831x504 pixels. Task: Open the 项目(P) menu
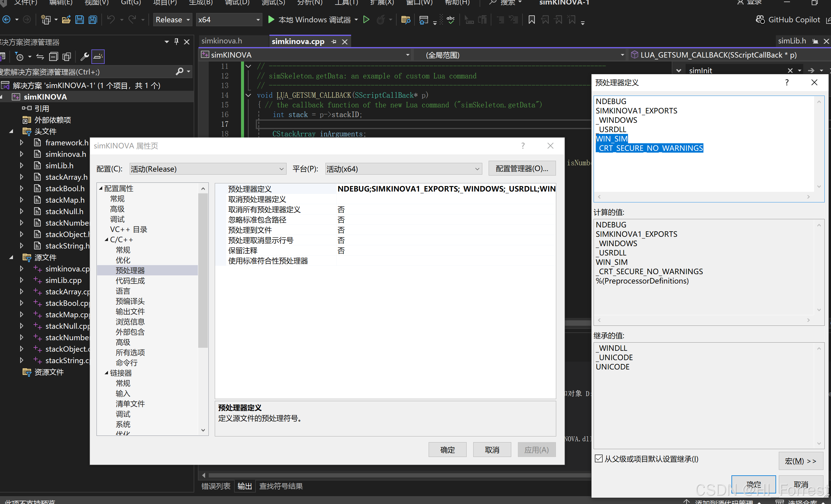pos(165,3)
